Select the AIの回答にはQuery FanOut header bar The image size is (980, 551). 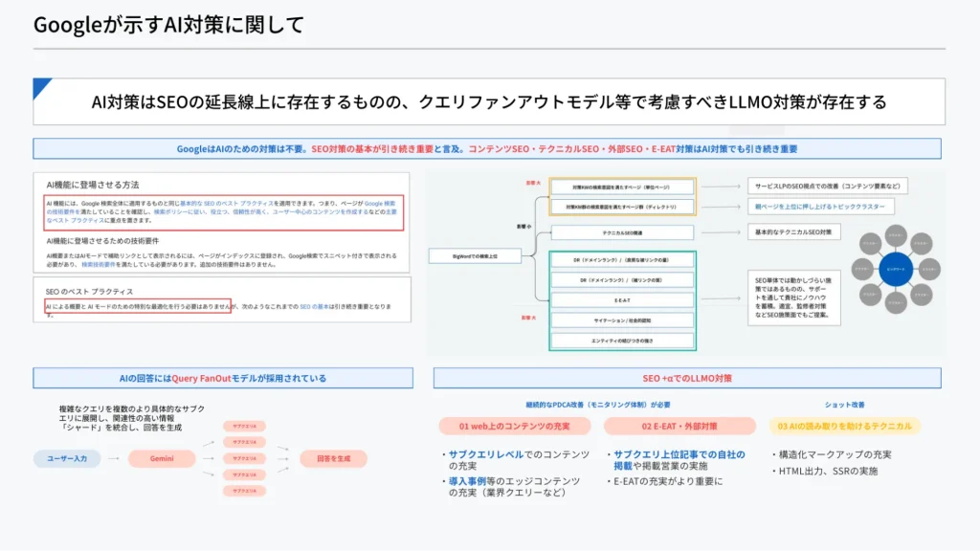click(x=222, y=378)
